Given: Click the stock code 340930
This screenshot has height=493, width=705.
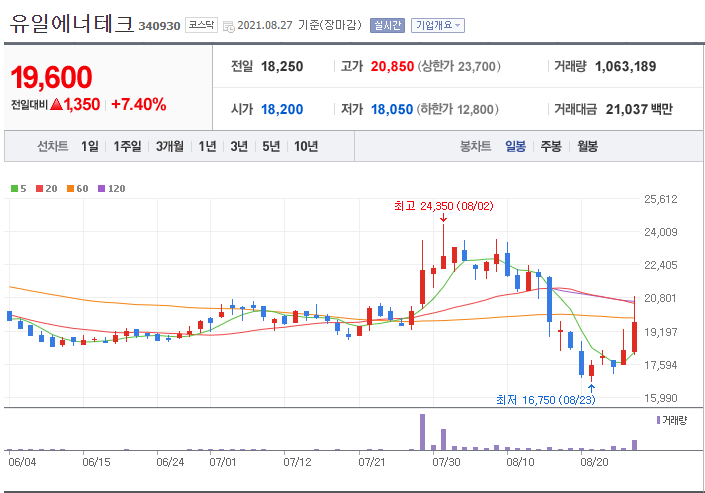Looking at the screenshot, I should tap(159, 26).
